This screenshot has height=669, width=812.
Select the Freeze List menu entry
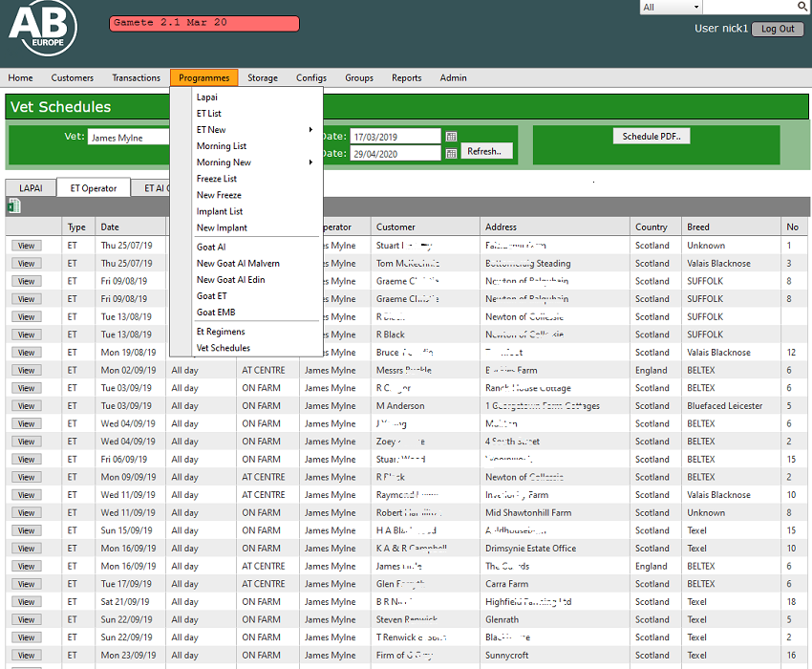coord(217,179)
